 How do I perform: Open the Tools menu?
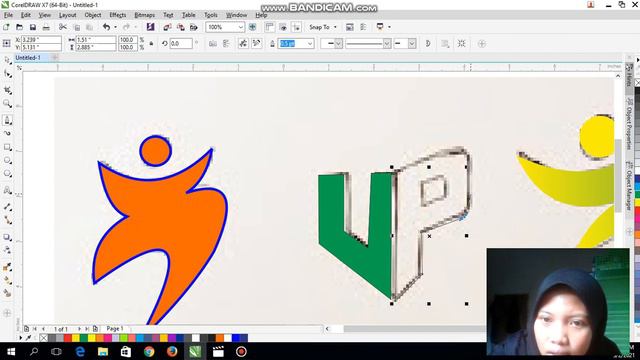tap(211, 15)
